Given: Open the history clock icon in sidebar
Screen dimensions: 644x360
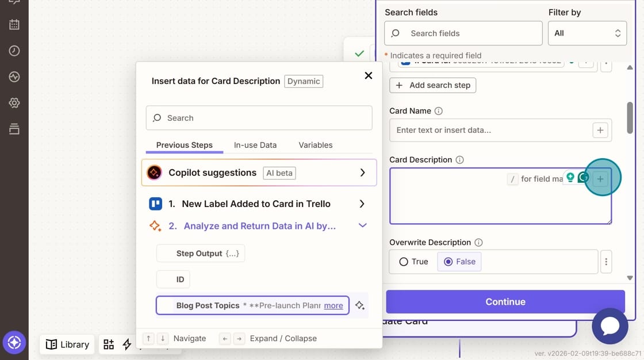Looking at the screenshot, I should pos(14,50).
